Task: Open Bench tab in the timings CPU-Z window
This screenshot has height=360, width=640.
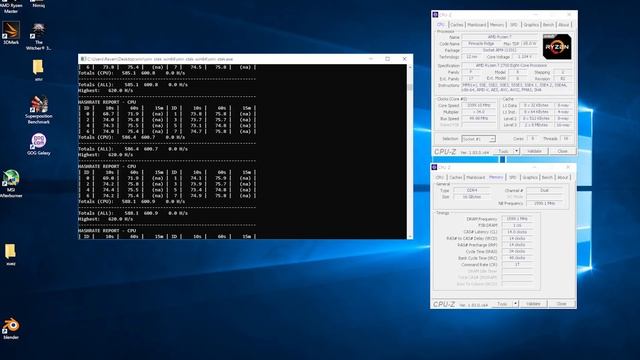Action: point(547,178)
